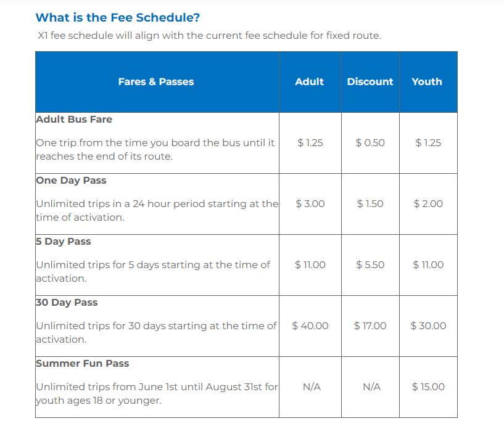Click the 'What is the Fee Schedule?' heading
Screen dimensions: 504x429
117,17
